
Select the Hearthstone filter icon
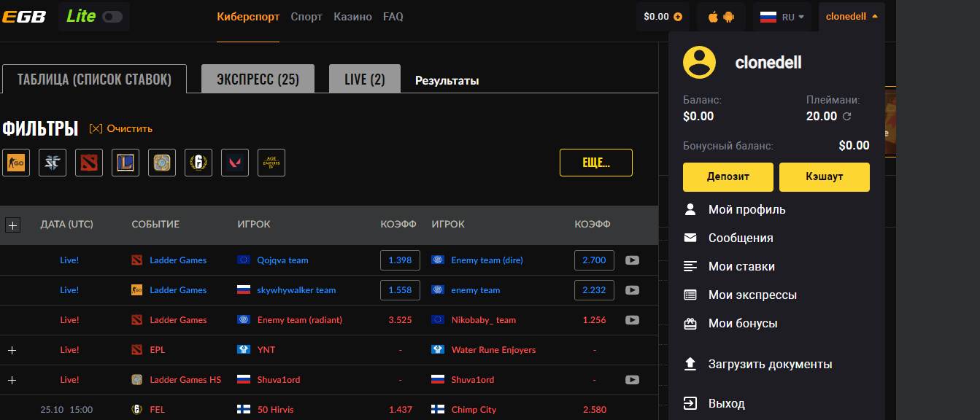pyautogui.click(x=162, y=163)
